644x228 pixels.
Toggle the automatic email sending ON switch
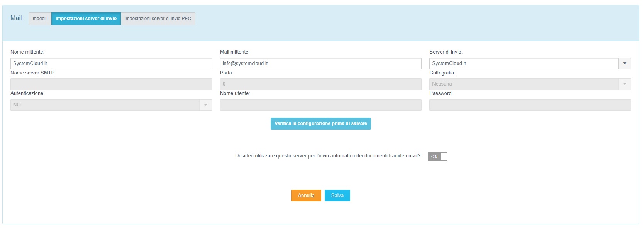click(437, 157)
